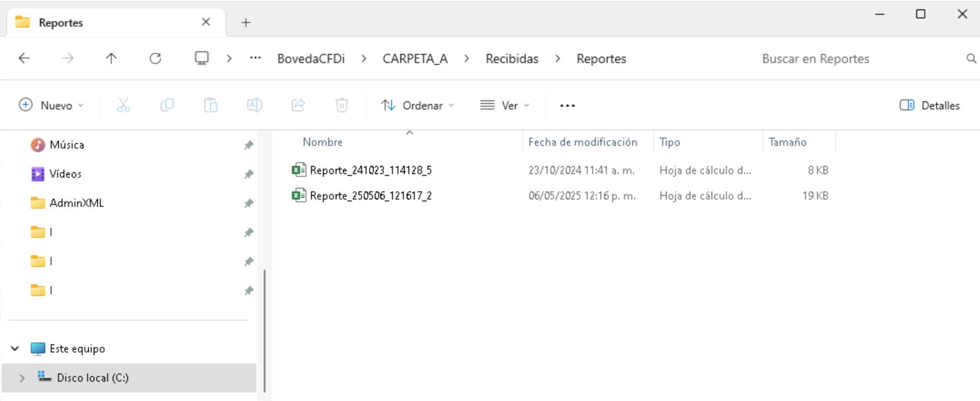This screenshot has width=980, height=401.
Task: Click the Cut scissors icon
Action: pos(123,105)
